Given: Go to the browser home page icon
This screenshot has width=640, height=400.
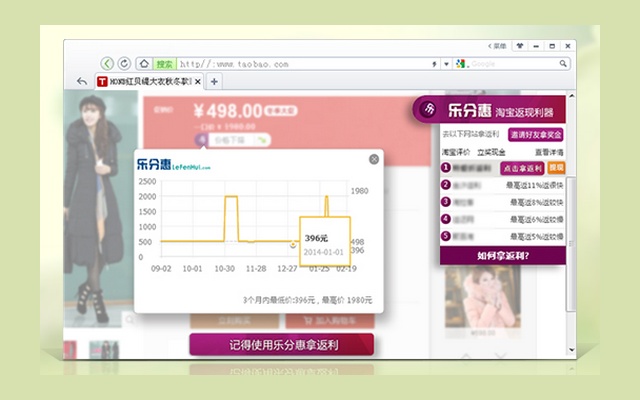Looking at the screenshot, I should [x=143, y=63].
